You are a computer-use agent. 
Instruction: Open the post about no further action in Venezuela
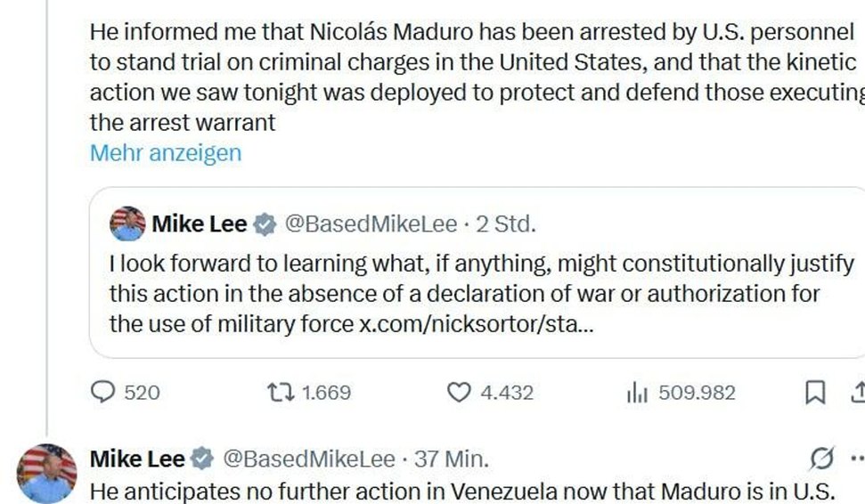463,492
